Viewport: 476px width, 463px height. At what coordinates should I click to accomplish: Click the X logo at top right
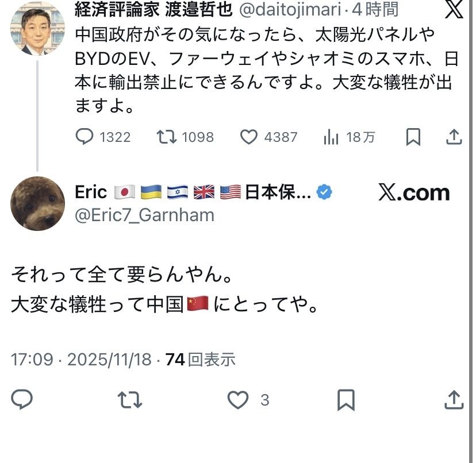[454, 9]
